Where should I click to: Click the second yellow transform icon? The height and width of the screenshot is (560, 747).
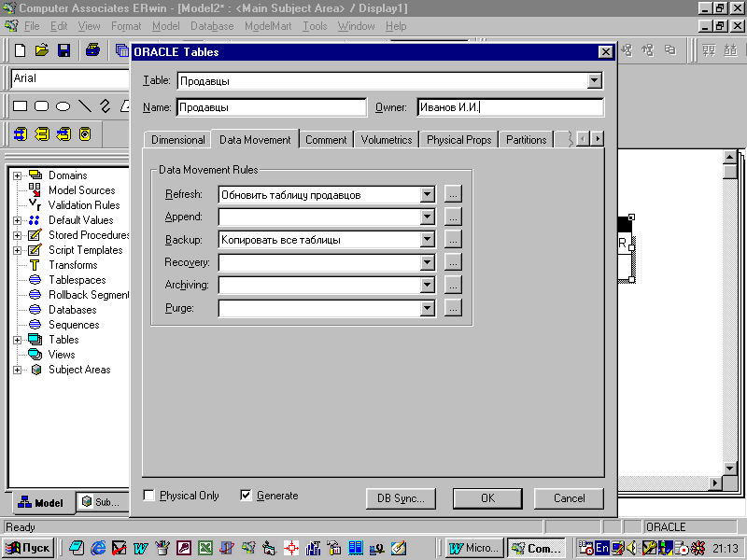(42, 134)
